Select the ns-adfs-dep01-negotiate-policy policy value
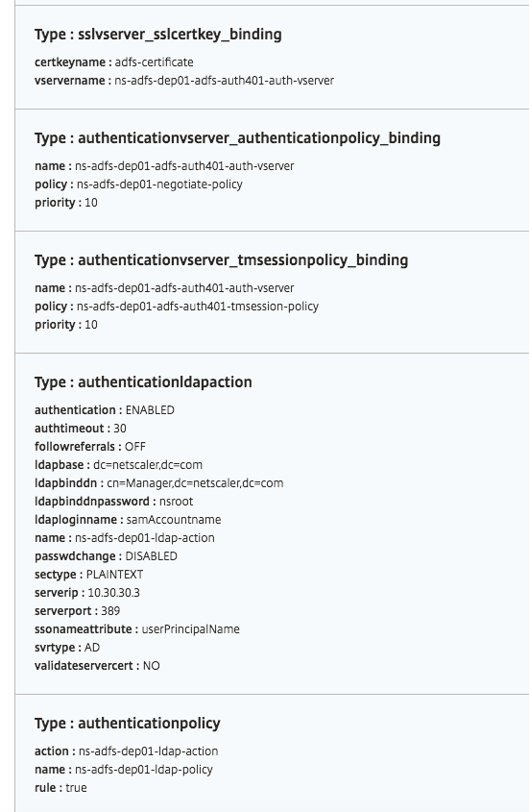This screenshot has height=812, width=529. [159, 185]
